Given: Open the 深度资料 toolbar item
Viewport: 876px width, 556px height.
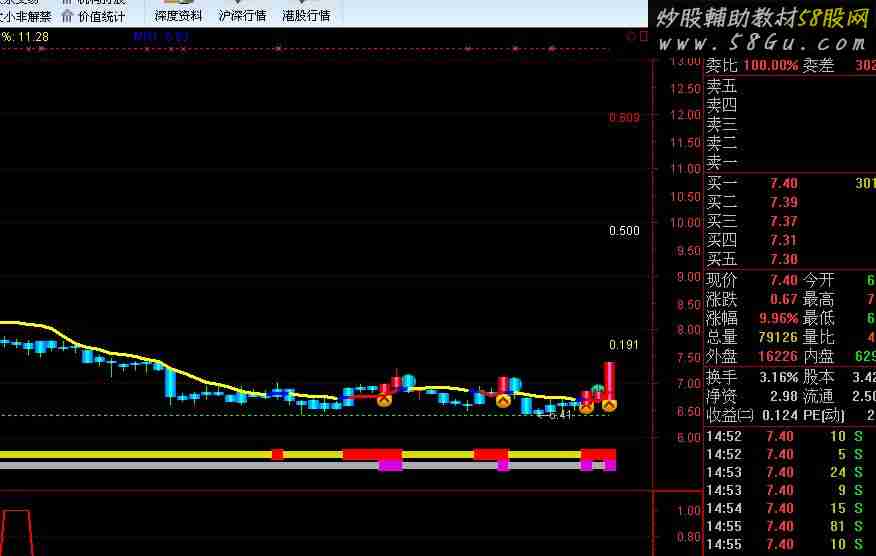Looking at the screenshot, I should [178, 16].
